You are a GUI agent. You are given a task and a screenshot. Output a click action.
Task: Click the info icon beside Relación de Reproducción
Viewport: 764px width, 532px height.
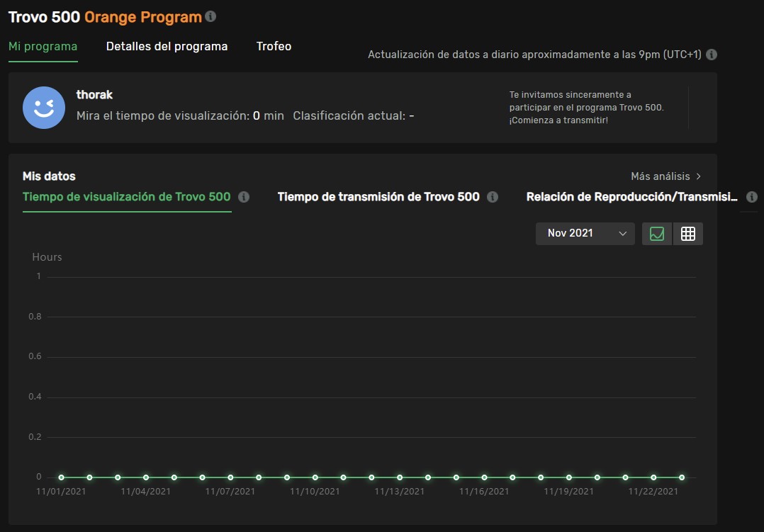coord(751,197)
